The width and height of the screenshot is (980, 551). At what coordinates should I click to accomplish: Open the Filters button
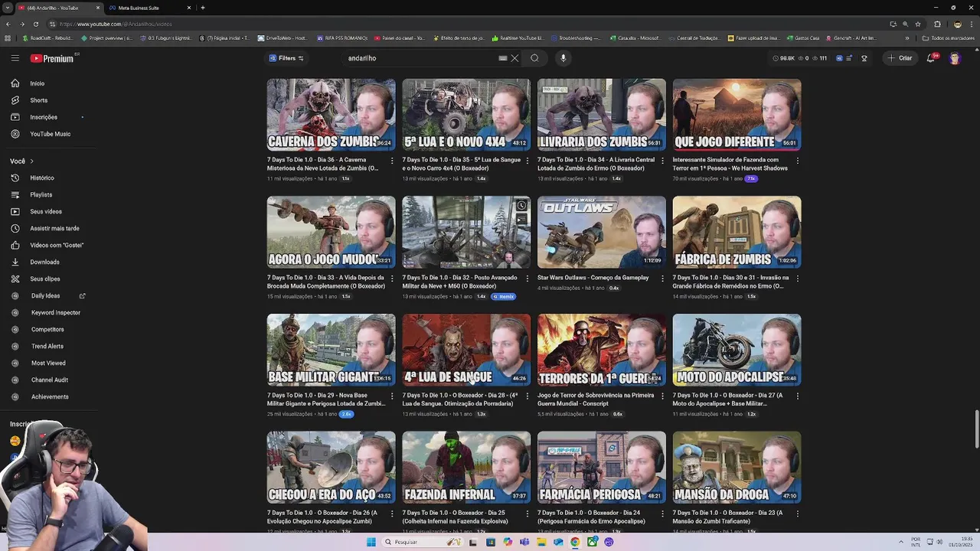286,58
